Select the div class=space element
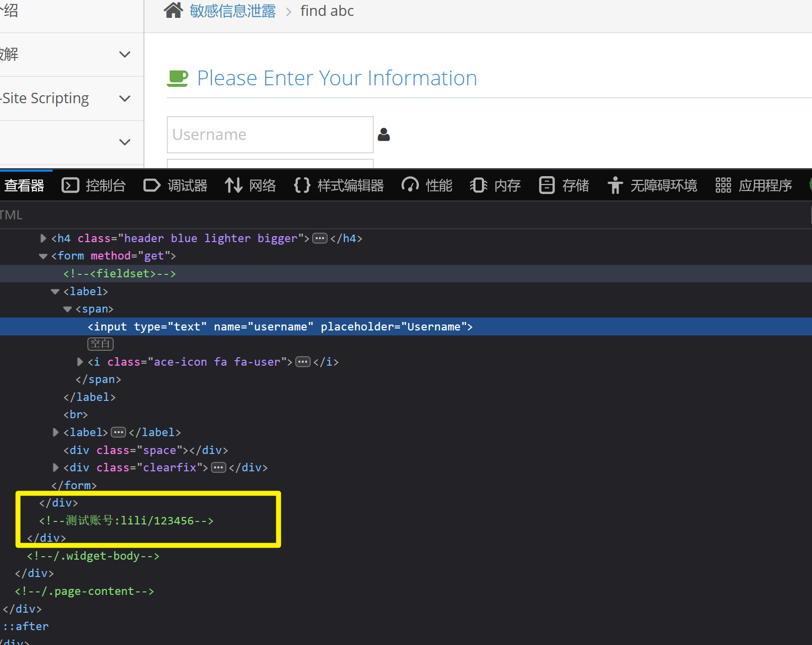The height and width of the screenshot is (645, 812). (x=145, y=451)
